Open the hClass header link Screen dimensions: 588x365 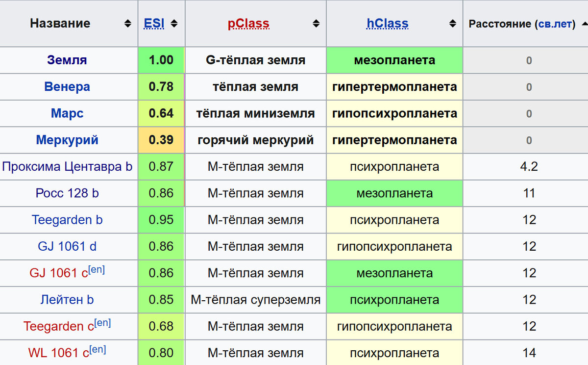(388, 24)
